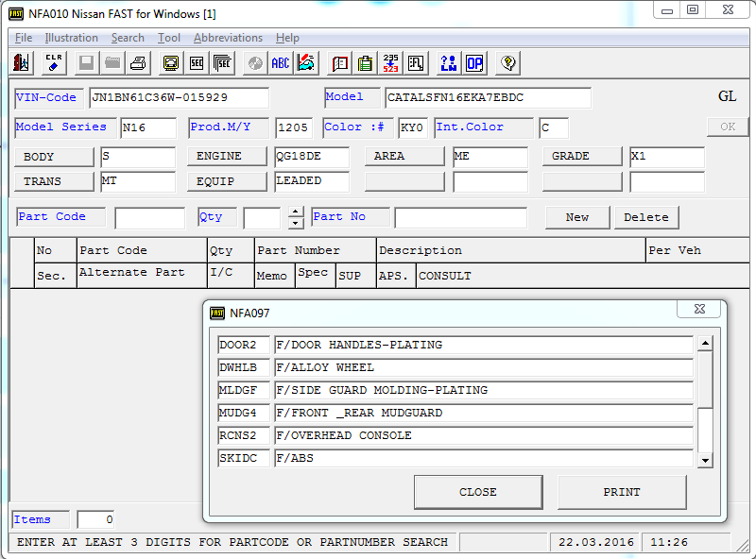Open the Illustration menu
The image size is (756, 559).
72,38
